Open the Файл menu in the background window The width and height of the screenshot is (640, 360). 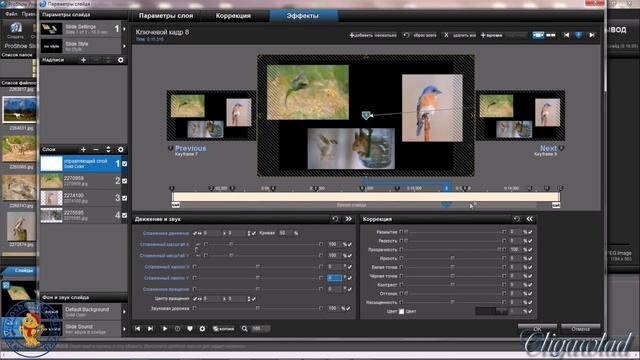[x=11, y=14]
